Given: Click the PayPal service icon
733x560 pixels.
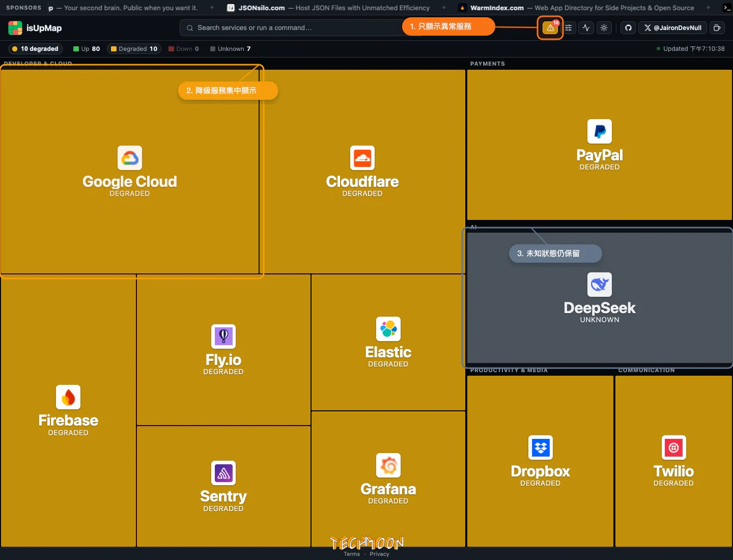Looking at the screenshot, I should pyautogui.click(x=600, y=132).
